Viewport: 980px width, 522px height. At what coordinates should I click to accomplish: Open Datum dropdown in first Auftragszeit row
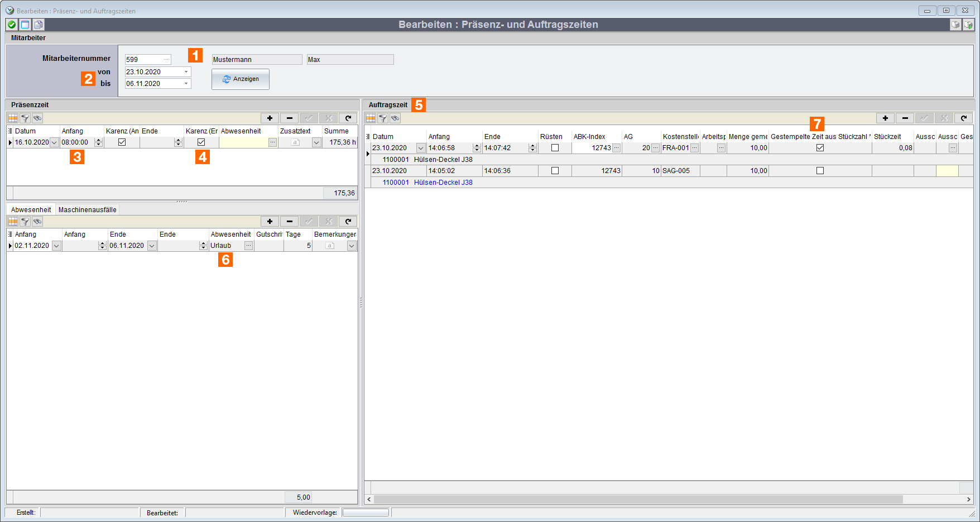(x=421, y=148)
